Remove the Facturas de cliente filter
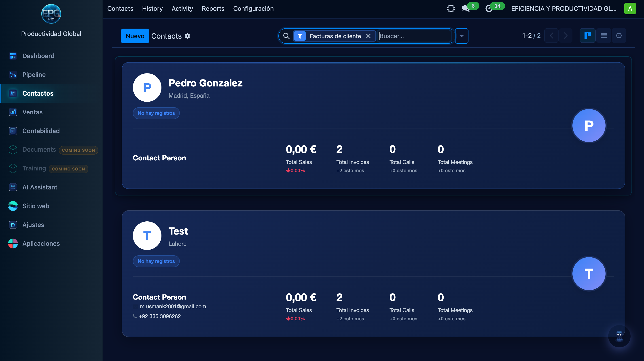Viewport: 644px width, 361px height. [x=369, y=36]
